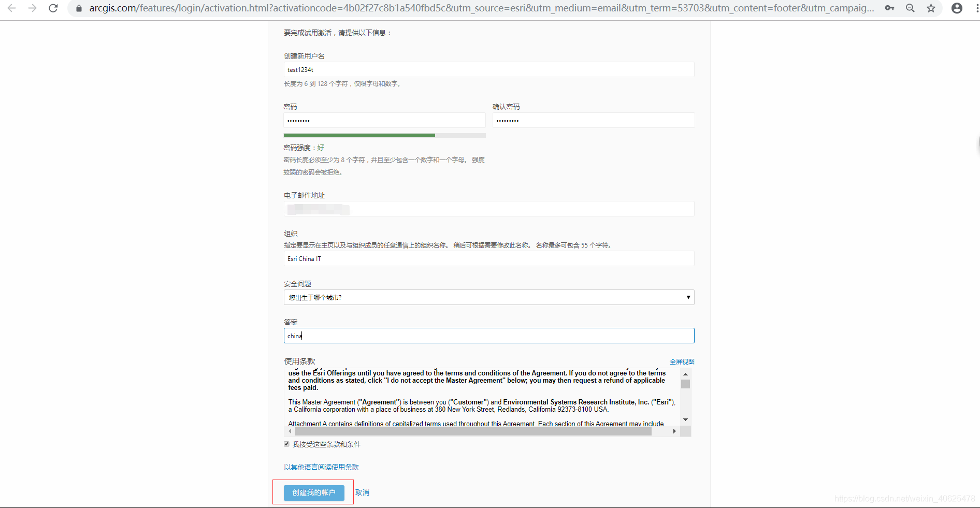Edit the new username field
This screenshot has height=508, width=980.
click(x=489, y=69)
